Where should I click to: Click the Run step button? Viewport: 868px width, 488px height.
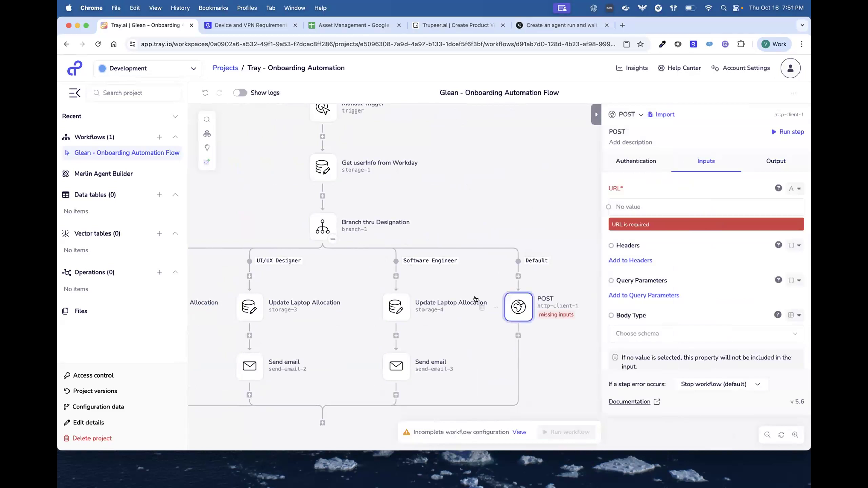pyautogui.click(x=788, y=132)
